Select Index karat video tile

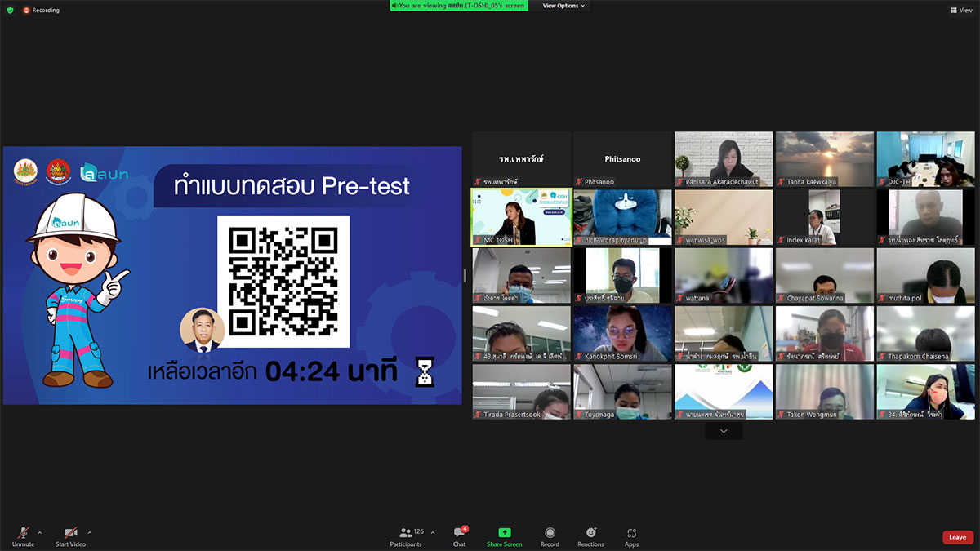point(824,217)
